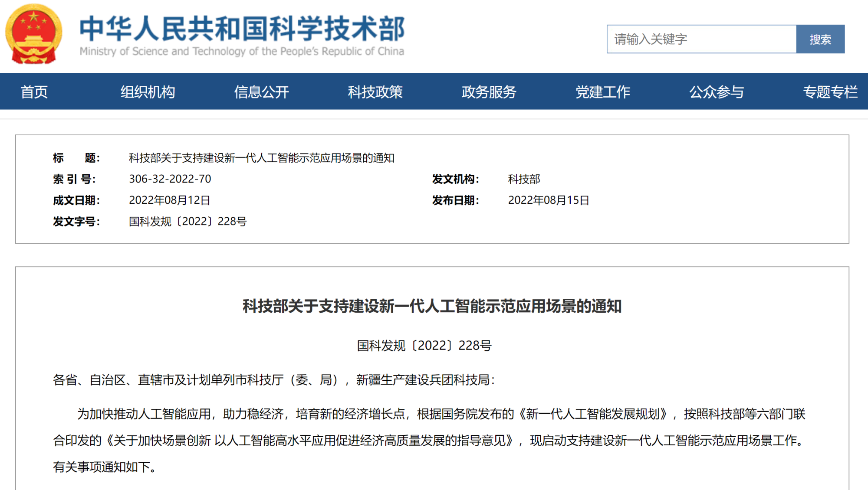868x490 pixels.
Task: Open the 首页 navigation item
Action: (x=34, y=92)
